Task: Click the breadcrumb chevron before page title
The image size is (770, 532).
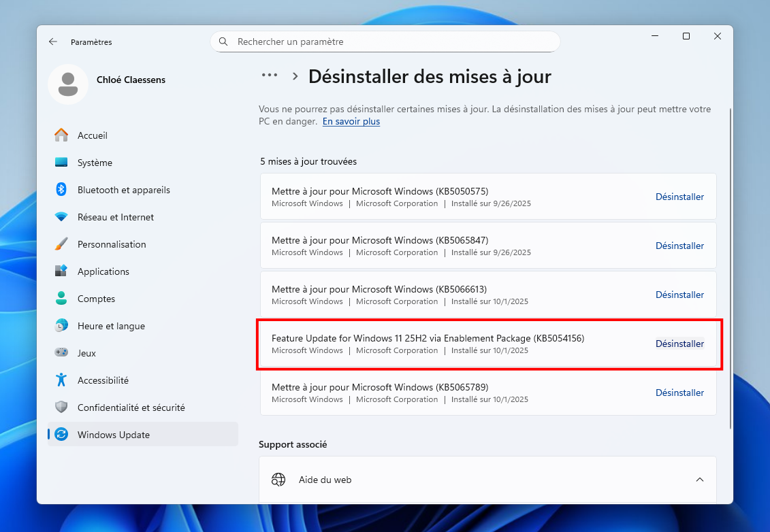Action: point(295,76)
